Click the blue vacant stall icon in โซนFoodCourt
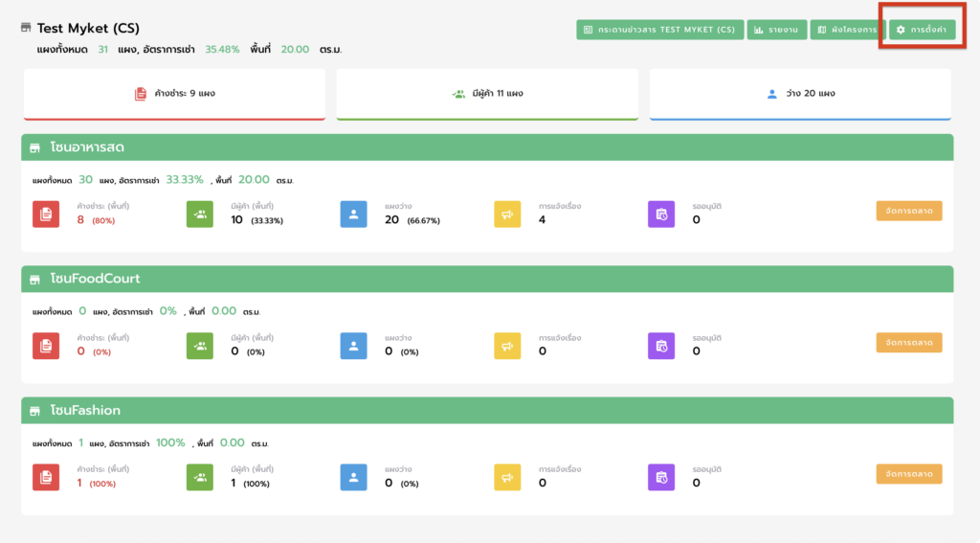The image size is (980, 543). pos(353,346)
